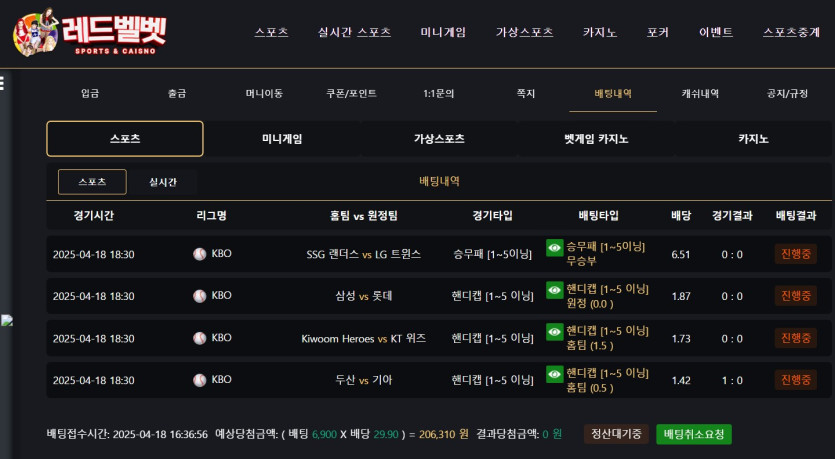Image resolution: width=835 pixels, height=459 pixels.
Task: Click baseball icon in 두산 vs 기아 row
Action: 199,380
